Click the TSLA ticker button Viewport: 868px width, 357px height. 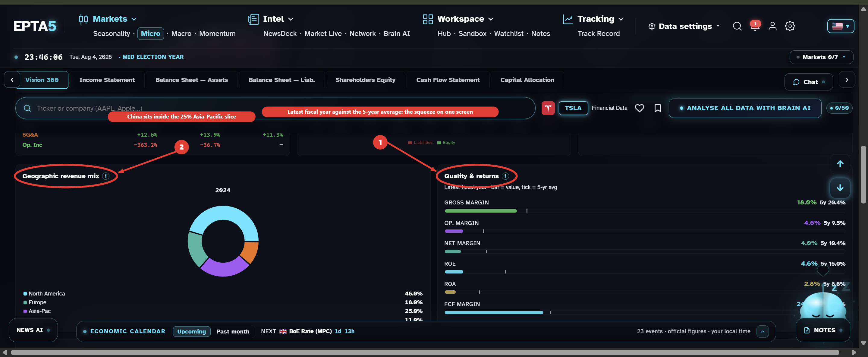(573, 108)
